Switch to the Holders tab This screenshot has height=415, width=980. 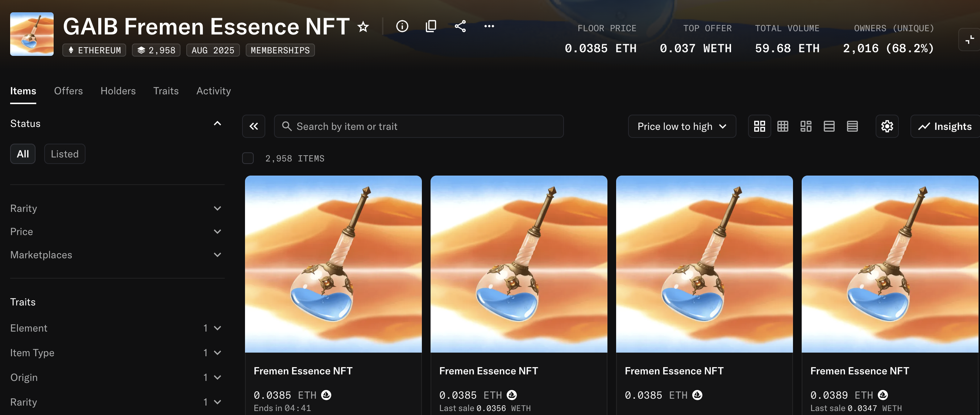[x=118, y=91]
